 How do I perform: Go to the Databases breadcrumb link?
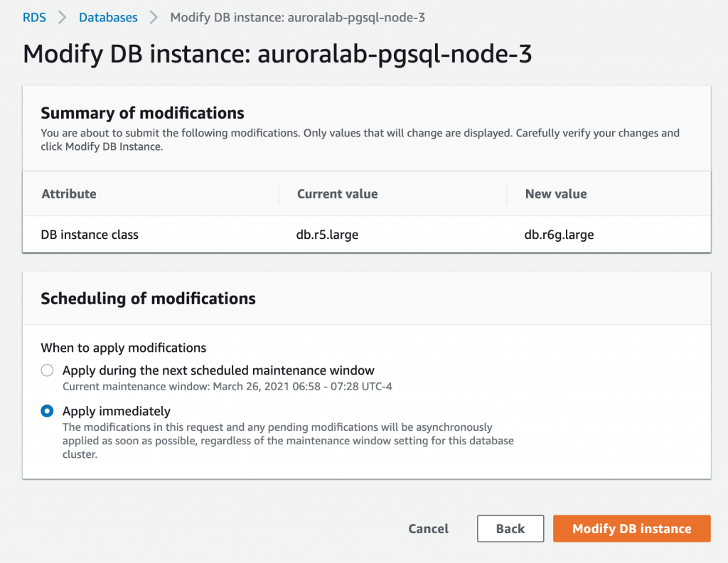point(109,17)
